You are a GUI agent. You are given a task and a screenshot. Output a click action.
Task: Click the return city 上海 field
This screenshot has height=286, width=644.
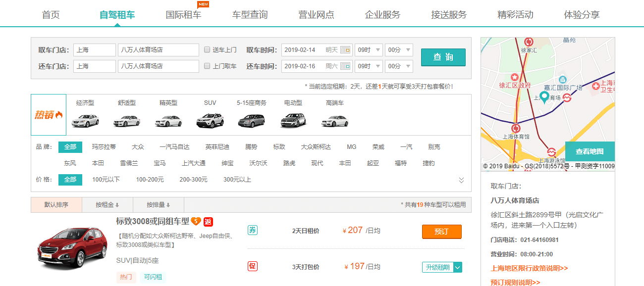[95, 66]
